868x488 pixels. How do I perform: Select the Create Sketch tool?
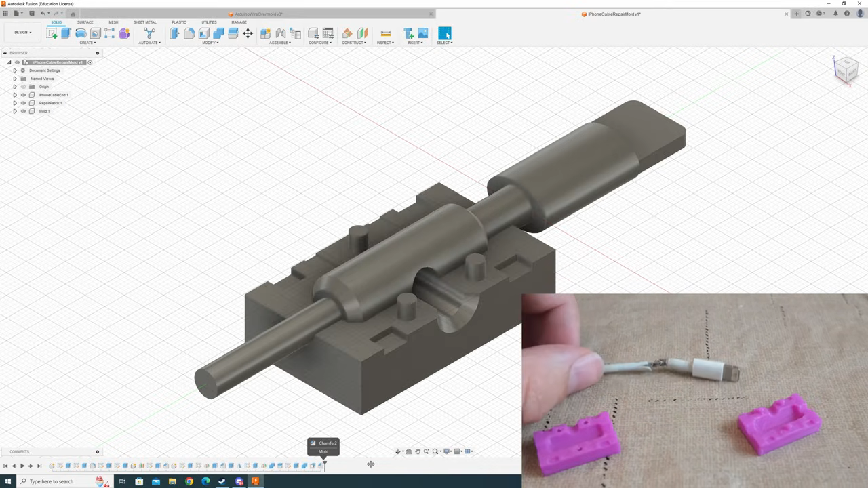52,33
